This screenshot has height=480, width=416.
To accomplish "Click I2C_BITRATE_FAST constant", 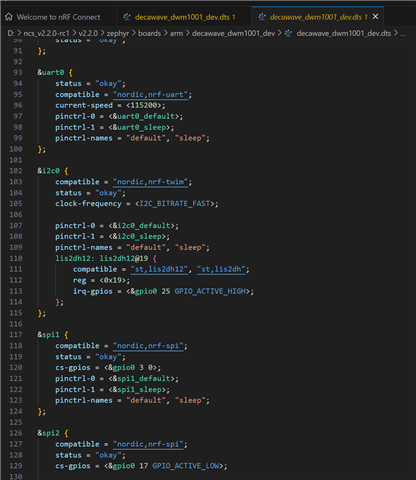I will click(x=175, y=204).
